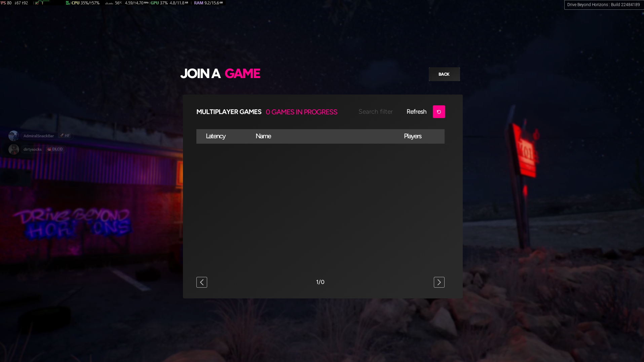Click the GPU usage readout
The image size is (644, 362).
pyautogui.click(x=159, y=3)
